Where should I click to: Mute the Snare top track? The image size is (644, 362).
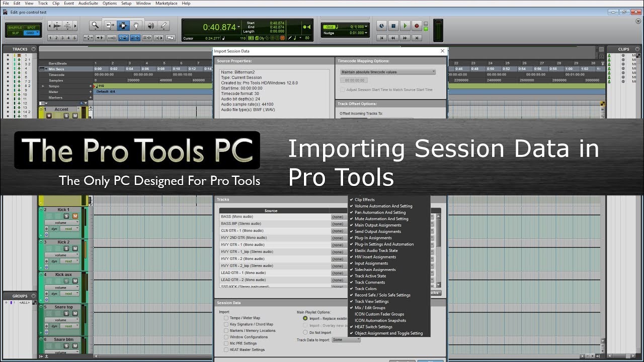[x=75, y=313]
